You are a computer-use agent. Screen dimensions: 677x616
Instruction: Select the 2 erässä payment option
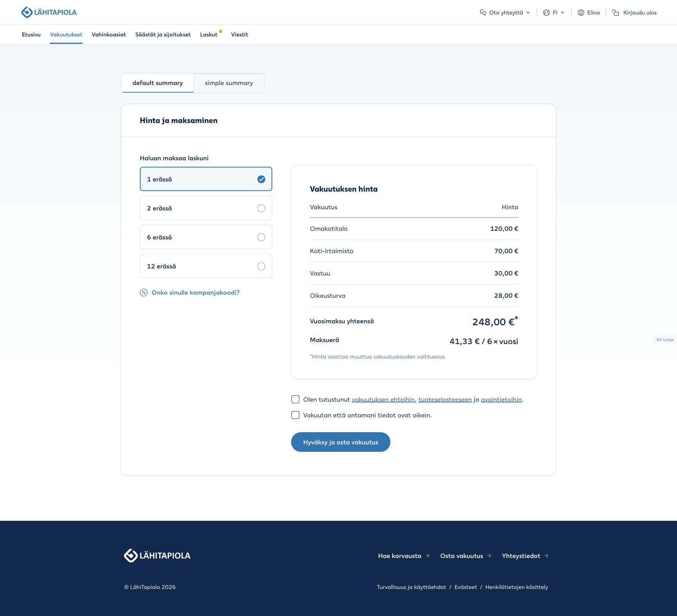pyautogui.click(x=206, y=208)
